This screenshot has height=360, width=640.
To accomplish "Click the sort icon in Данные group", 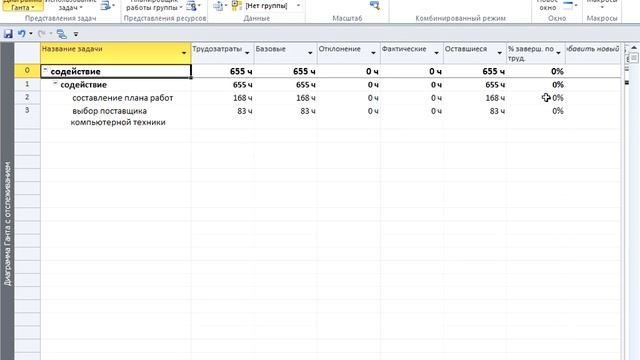I will pyautogui.click(x=220, y=6).
